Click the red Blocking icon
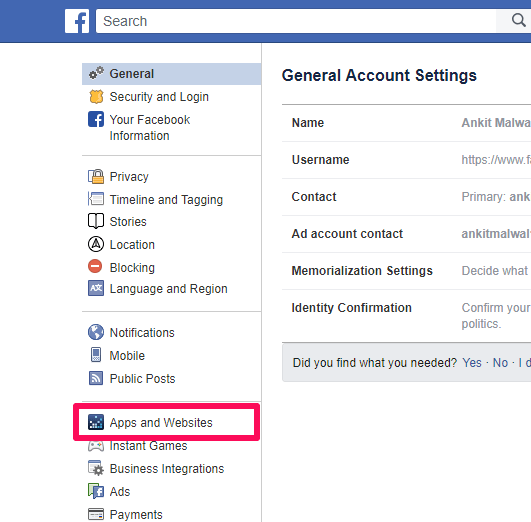Image resolution: width=531 pixels, height=522 pixels. tap(95, 266)
